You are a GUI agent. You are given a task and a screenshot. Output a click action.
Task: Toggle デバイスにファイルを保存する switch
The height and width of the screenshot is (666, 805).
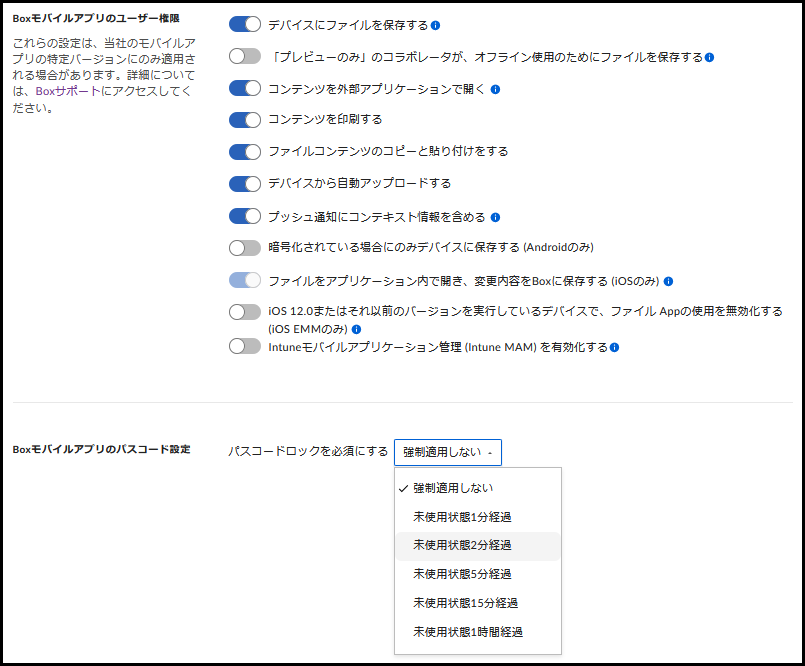tap(244, 24)
